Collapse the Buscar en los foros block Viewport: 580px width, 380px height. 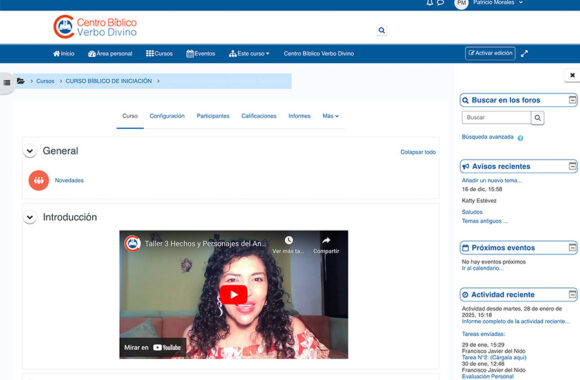point(572,100)
